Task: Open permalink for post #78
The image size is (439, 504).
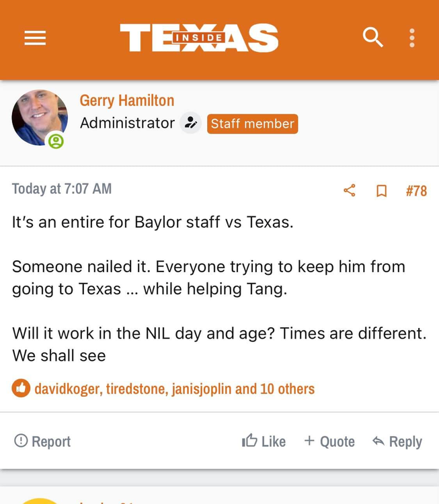Action: coord(416,191)
